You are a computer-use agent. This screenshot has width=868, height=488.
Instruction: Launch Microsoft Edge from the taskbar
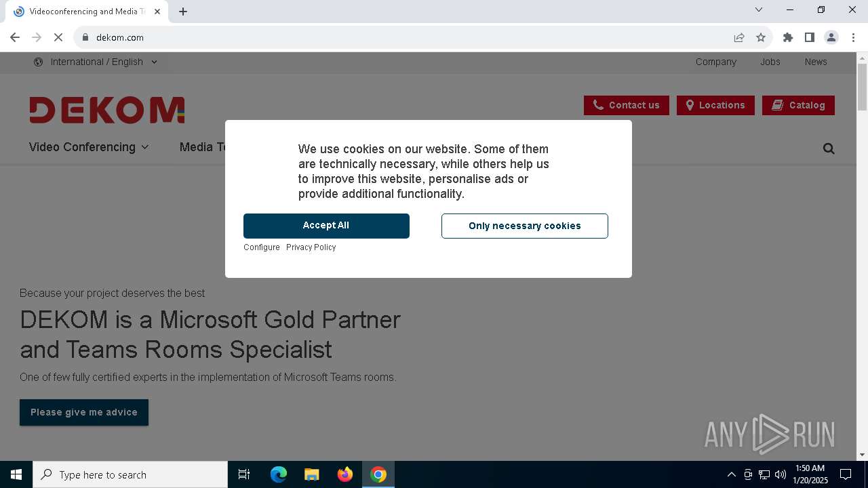coord(279,474)
